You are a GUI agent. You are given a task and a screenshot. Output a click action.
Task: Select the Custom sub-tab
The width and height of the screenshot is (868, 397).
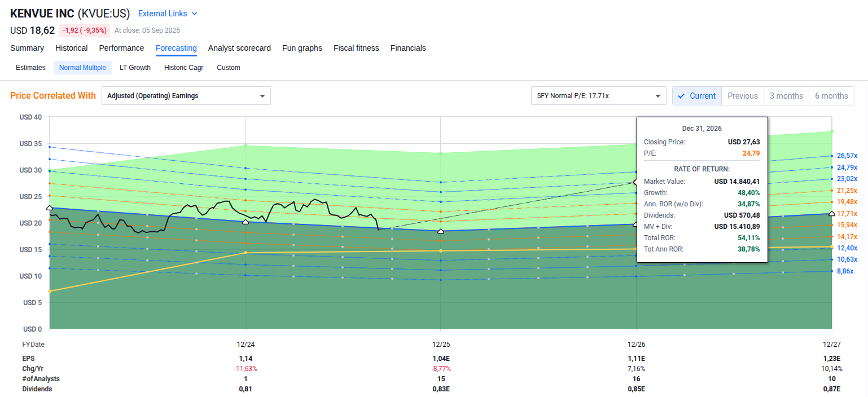coord(229,68)
